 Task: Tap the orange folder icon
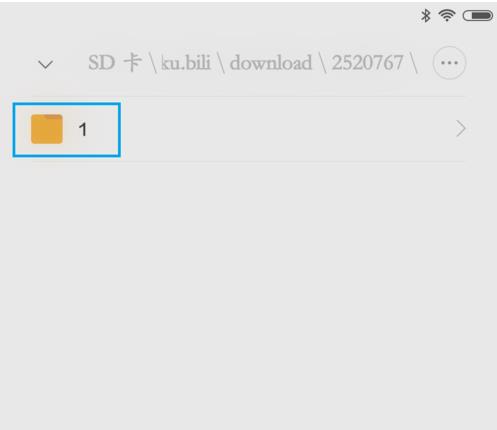47,129
